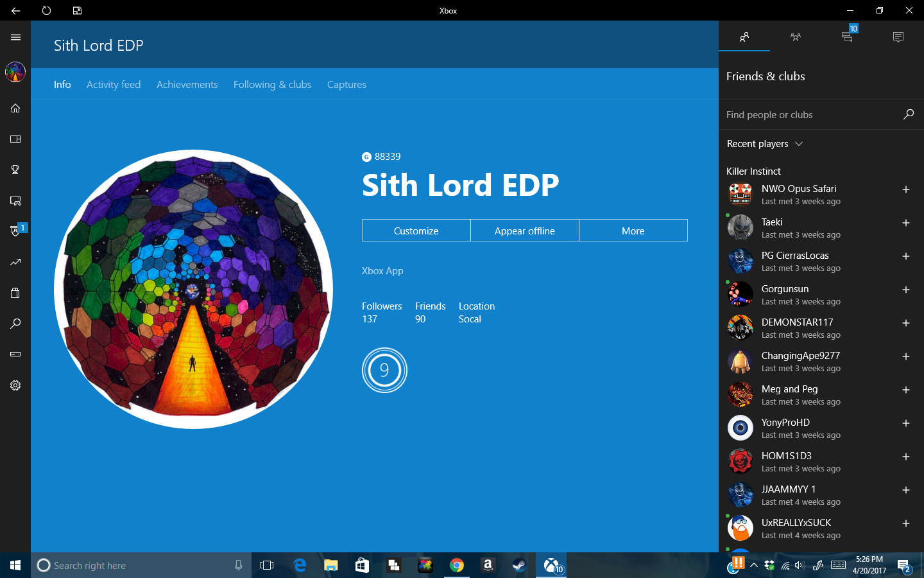
Task: Select the Info tab
Action: pos(62,85)
